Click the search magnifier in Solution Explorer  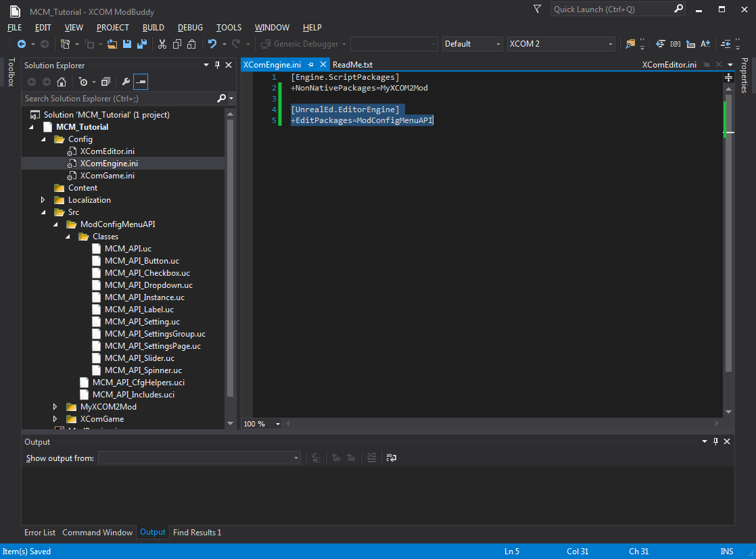point(221,98)
